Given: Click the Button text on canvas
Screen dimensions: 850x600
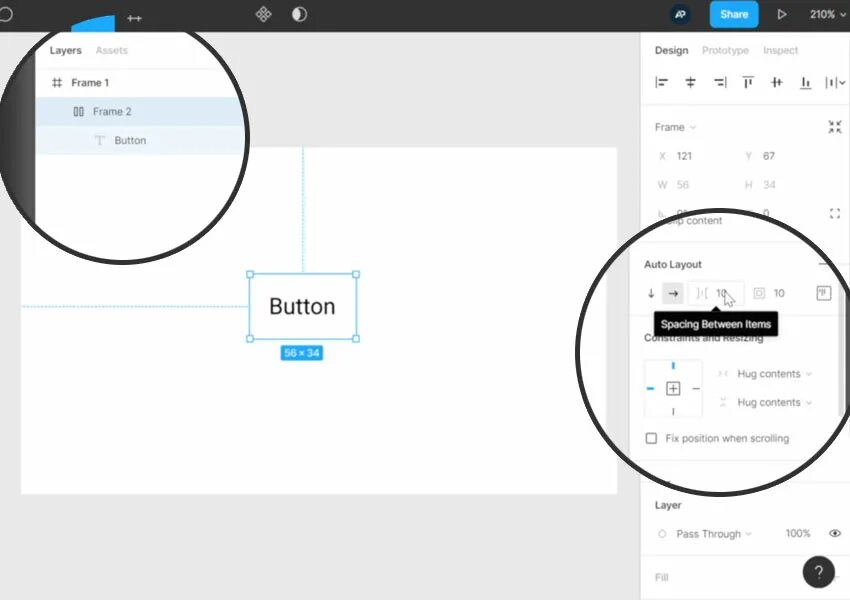Looking at the screenshot, I should pyautogui.click(x=302, y=306).
